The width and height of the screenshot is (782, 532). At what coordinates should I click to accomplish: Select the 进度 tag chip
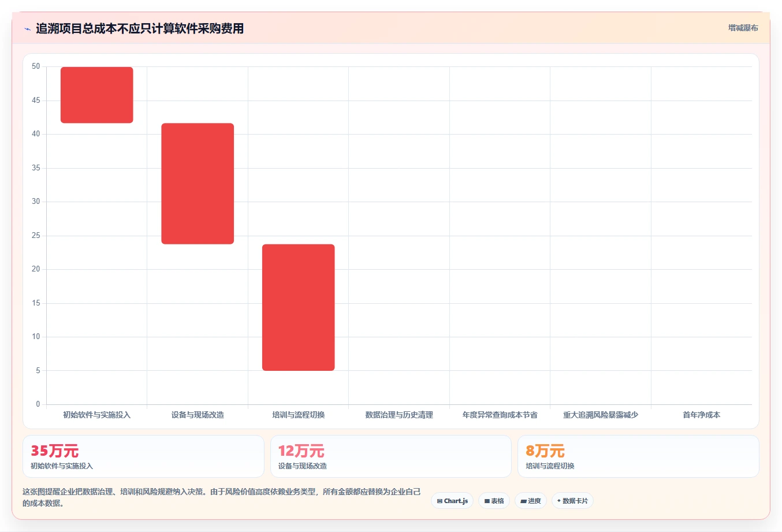(x=531, y=501)
